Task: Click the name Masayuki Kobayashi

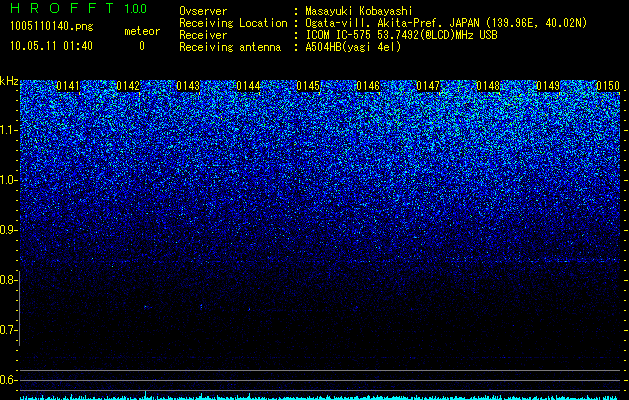Action: tap(359, 11)
